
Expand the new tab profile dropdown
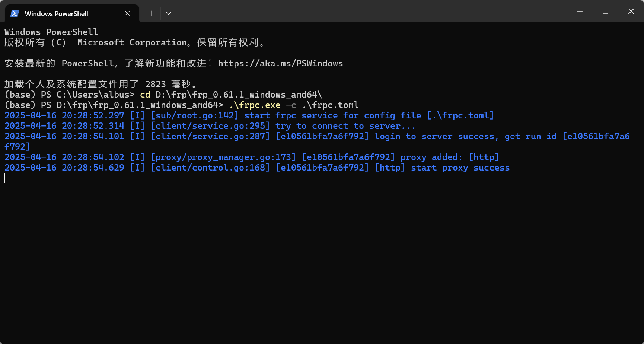169,13
